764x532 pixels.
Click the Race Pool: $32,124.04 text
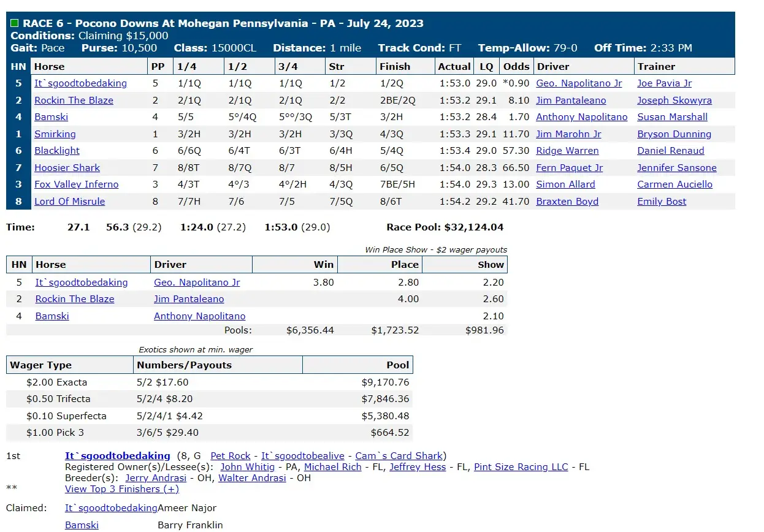pos(445,227)
